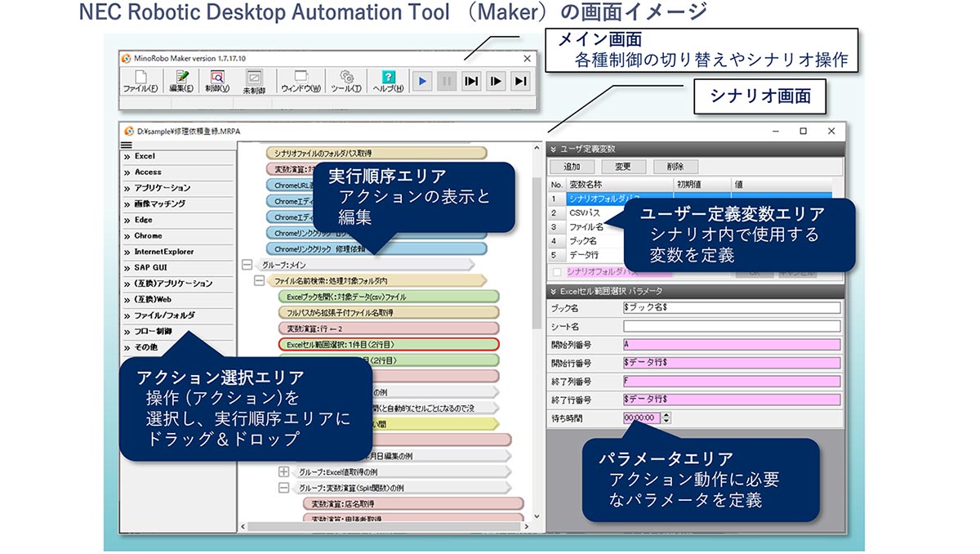Collapse the グループ:メイン node
The image size is (980, 554).
point(247,265)
